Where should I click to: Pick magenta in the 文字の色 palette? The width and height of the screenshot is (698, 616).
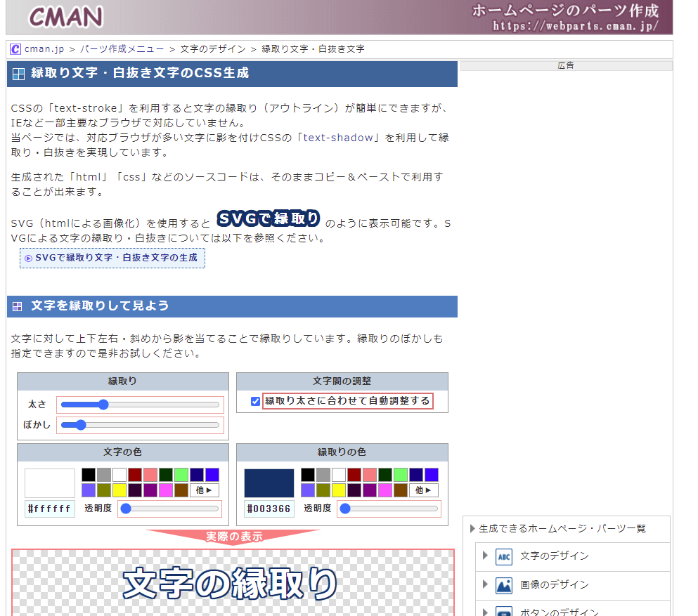[x=166, y=490]
